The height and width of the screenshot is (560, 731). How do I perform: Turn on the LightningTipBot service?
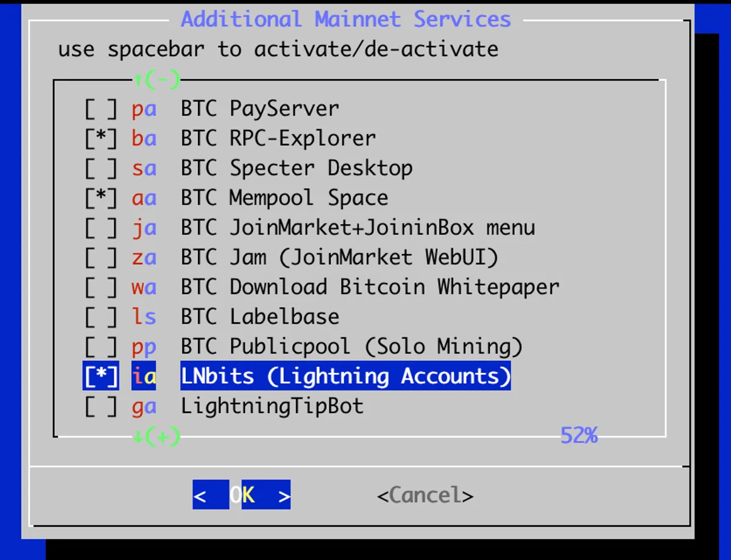coord(101,406)
